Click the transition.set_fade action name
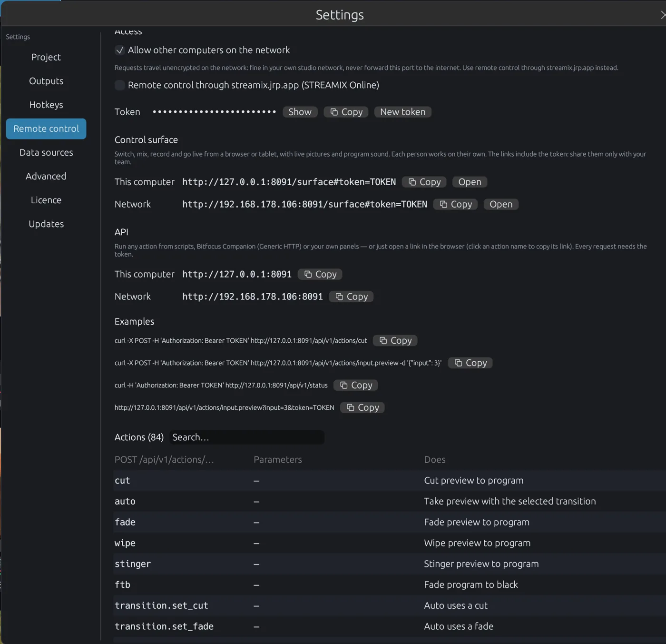Image resolution: width=666 pixels, height=644 pixels. click(164, 626)
